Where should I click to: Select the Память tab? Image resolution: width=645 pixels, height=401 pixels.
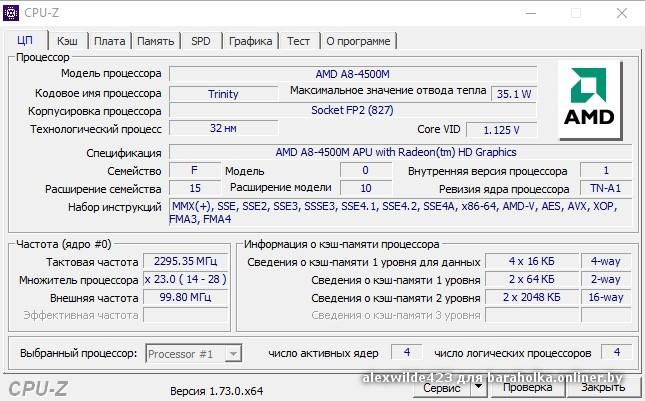pos(155,41)
